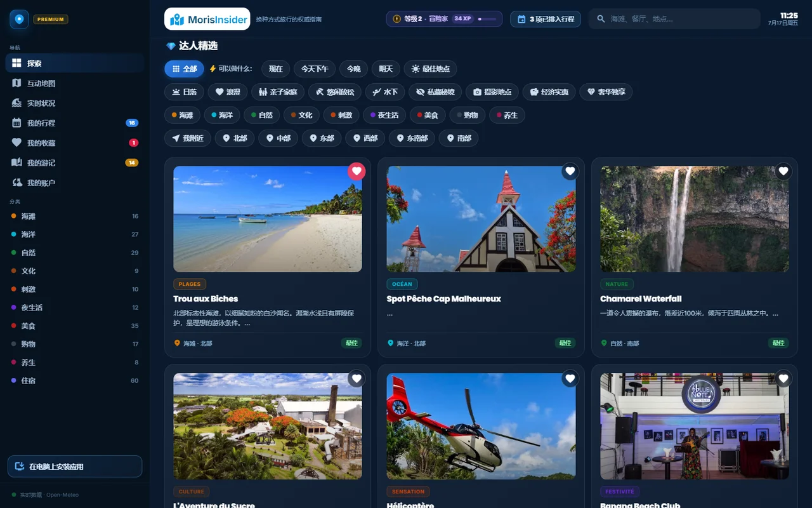Toggle the 浪漫 heart chip
The height and width of the screenshot is (508, 812).
point(228,92)
